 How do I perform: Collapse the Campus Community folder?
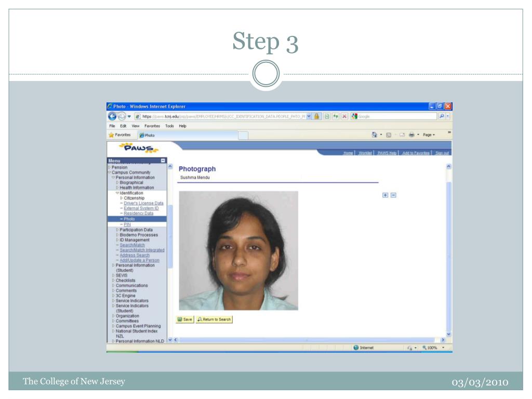109,172
